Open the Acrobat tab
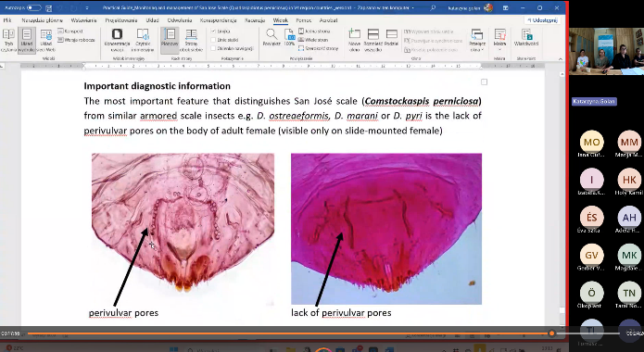Image resolution: width=644 pixels, height=352 pixels. click(x=329, y=20)
